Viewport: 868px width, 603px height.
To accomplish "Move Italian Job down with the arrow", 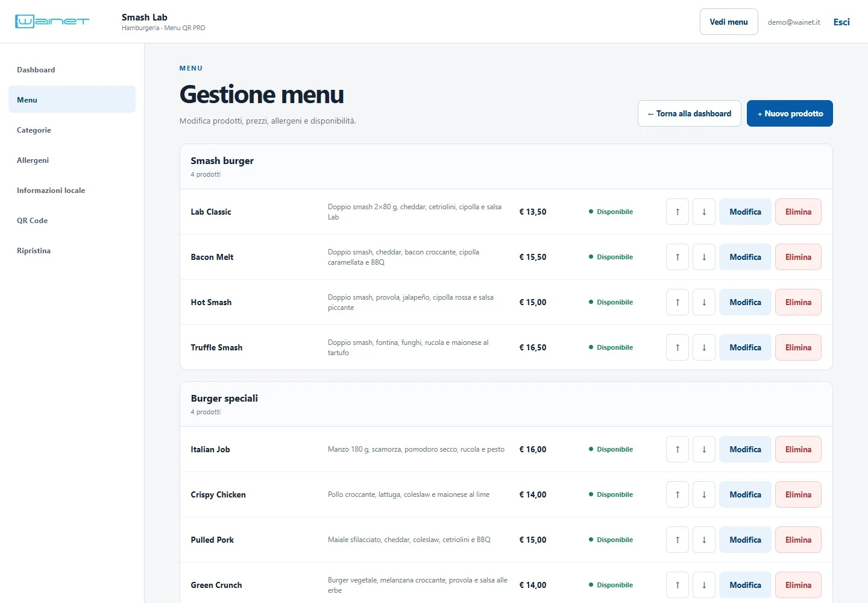I will click(x=704, y=449).
